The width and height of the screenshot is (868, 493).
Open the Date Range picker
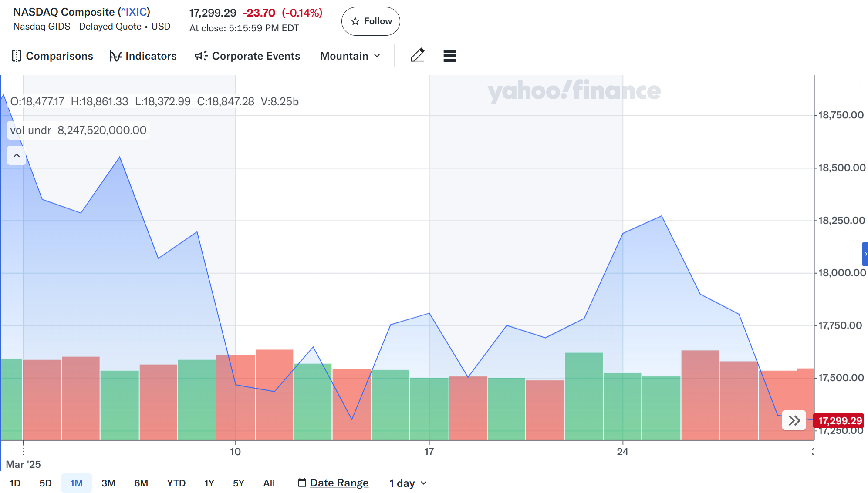point(333,483)
